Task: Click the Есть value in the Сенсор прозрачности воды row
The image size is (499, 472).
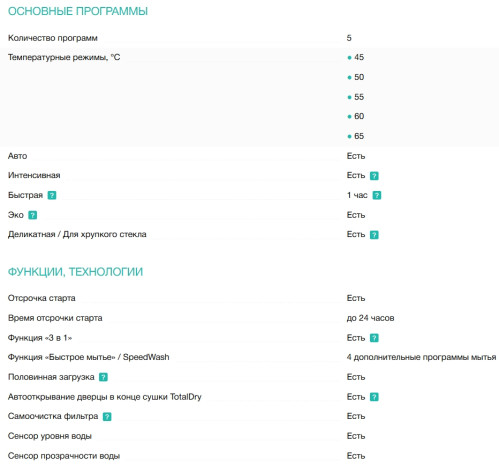Action: point(356,456)
